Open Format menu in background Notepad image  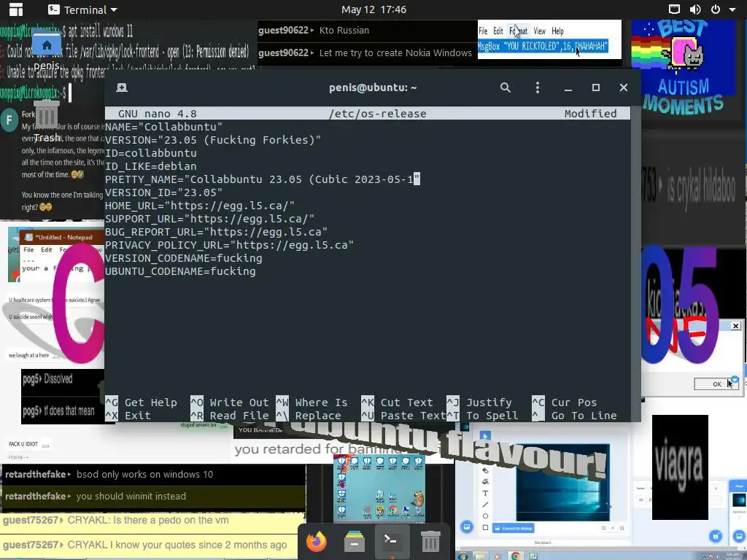[x=519, y=31]
